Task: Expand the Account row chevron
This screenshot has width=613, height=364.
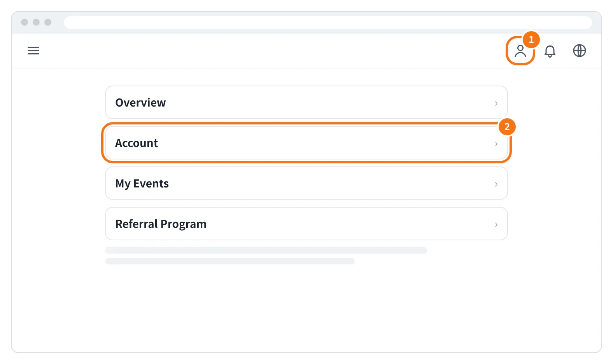Action: point(496,143)
